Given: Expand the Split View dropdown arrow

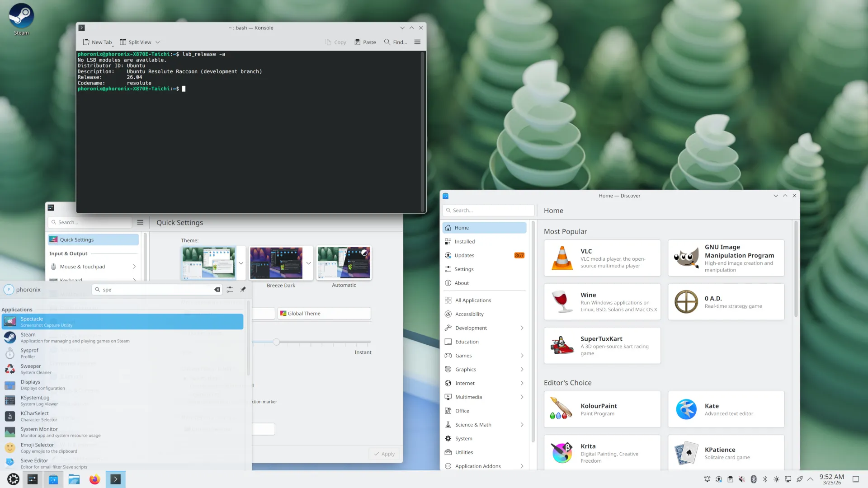Looking at the screenshot, I should pos(158,42).
